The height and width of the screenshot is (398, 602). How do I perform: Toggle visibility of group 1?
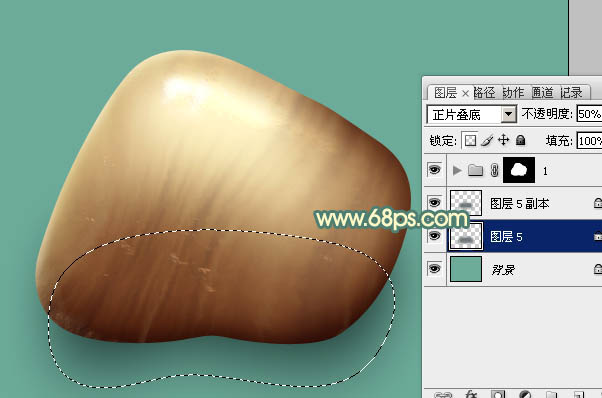[434, 170]
